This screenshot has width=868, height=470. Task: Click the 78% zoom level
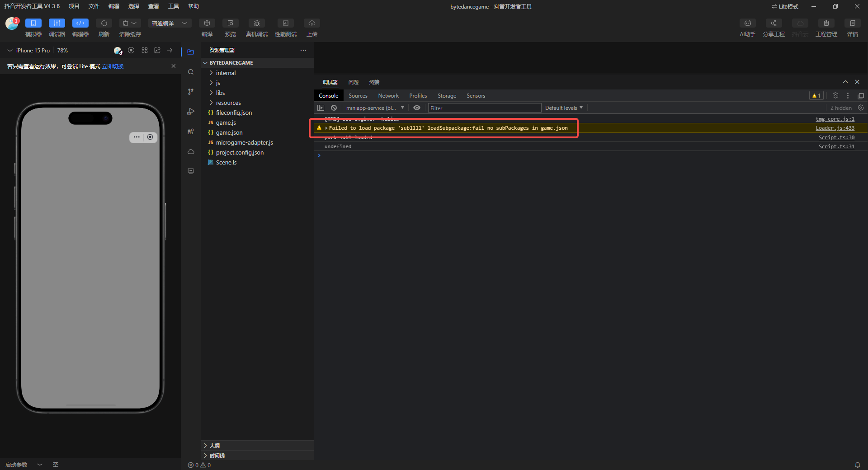[x=62, y=51]
